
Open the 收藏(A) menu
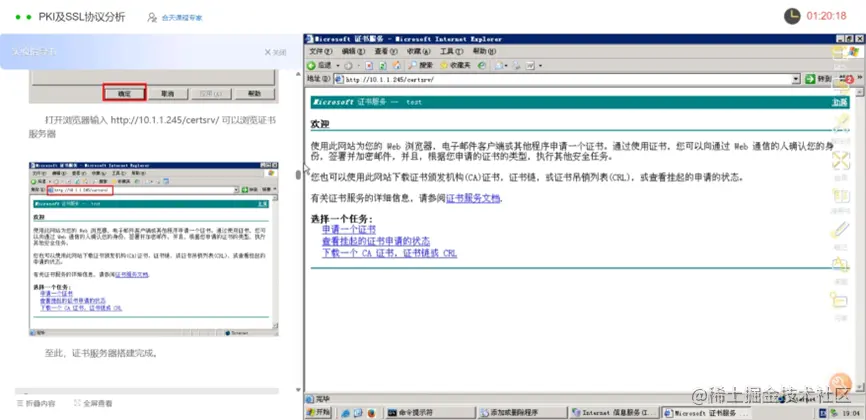click(x=419, y=51)
